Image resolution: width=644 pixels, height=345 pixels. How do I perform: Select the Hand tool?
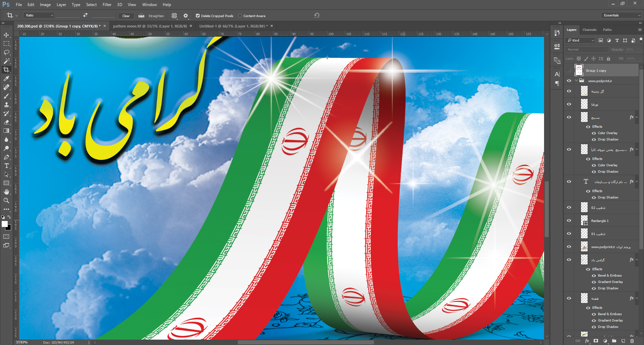coord(6,192)
